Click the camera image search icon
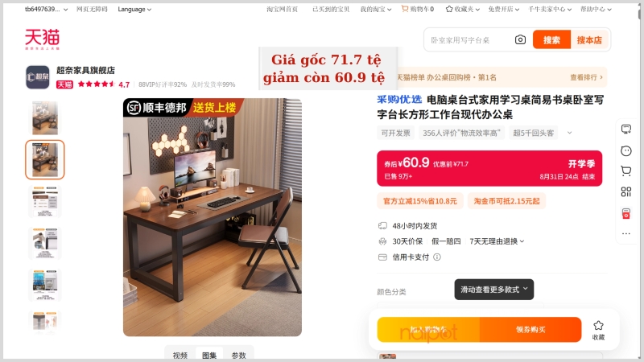644x362 pixels. coord(520,39)
